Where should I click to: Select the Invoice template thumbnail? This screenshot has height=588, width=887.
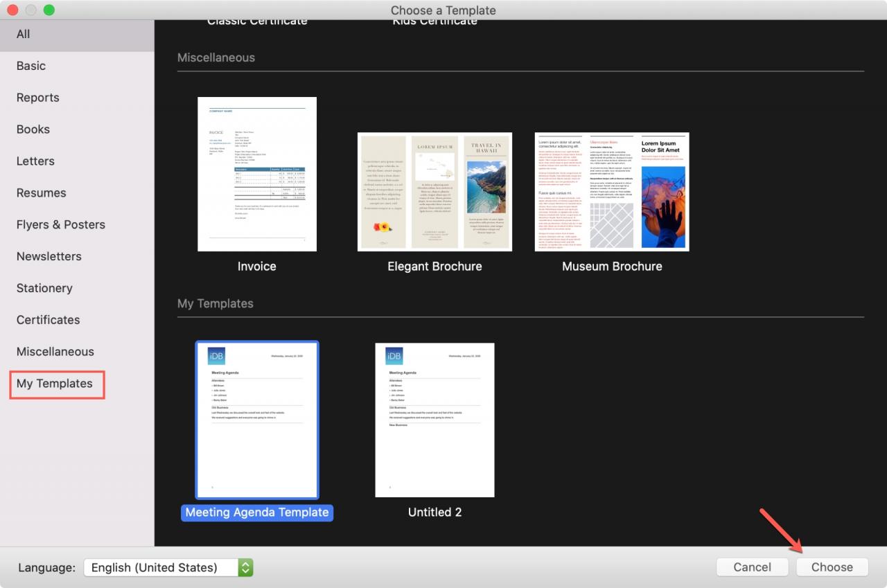[x=257, y=174]
